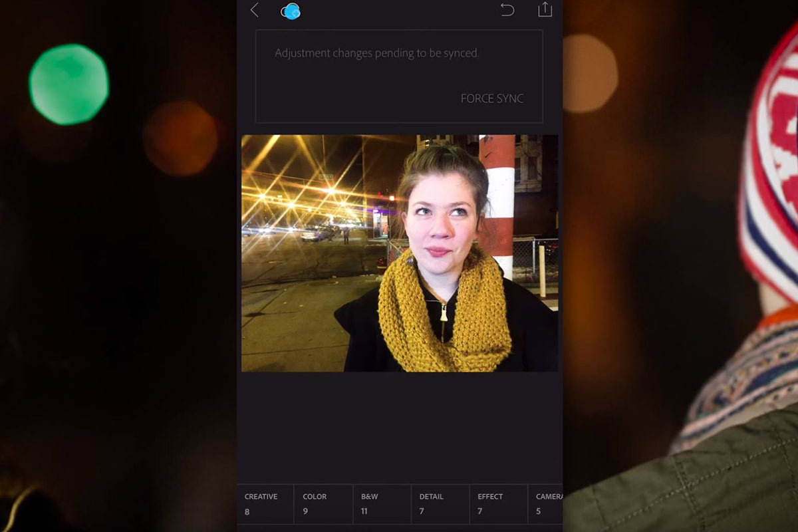The image size is (798, 532).
Task: Open the Detail presets tab
Action: click(x=431, y=496)
